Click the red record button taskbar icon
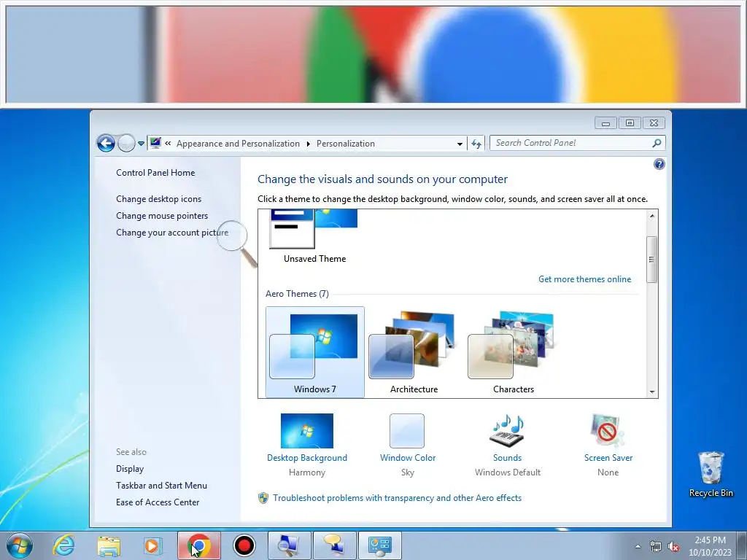This screenshot has height=560, width=747. pos(244,545)
